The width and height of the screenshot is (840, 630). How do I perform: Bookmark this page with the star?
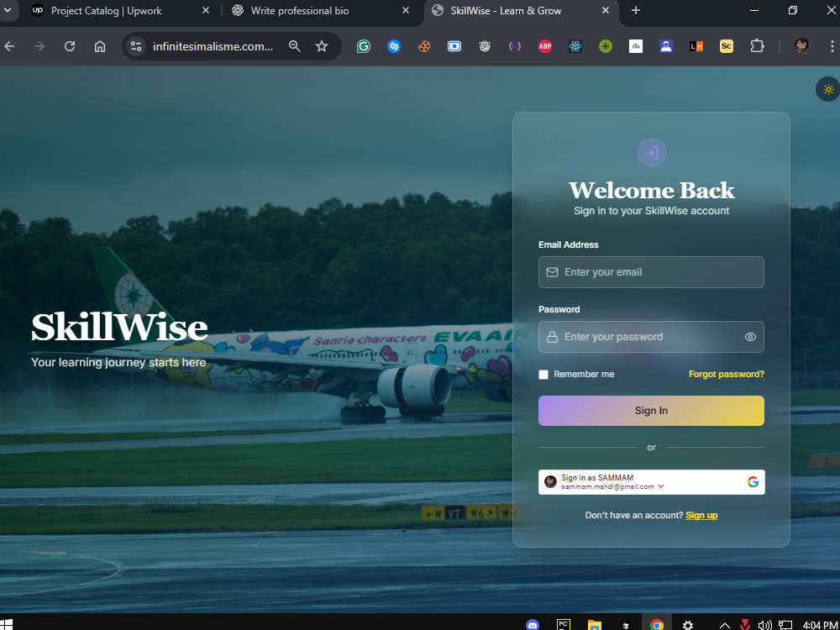[322, 46]
